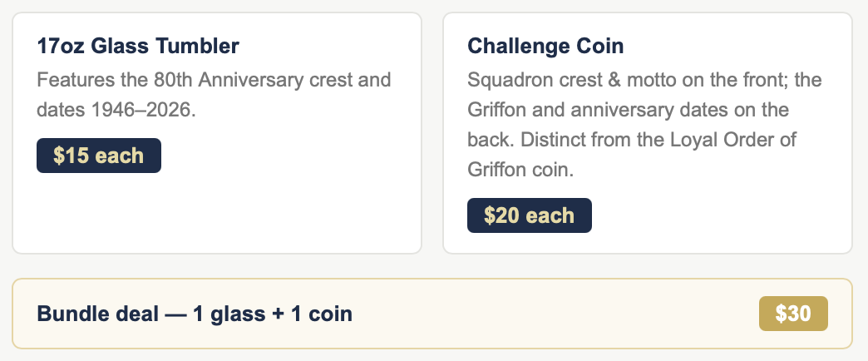Viewport: 868px width, 361px height.
Task: Click the Bundle deal title text
Action: click(x=195, y=314)
